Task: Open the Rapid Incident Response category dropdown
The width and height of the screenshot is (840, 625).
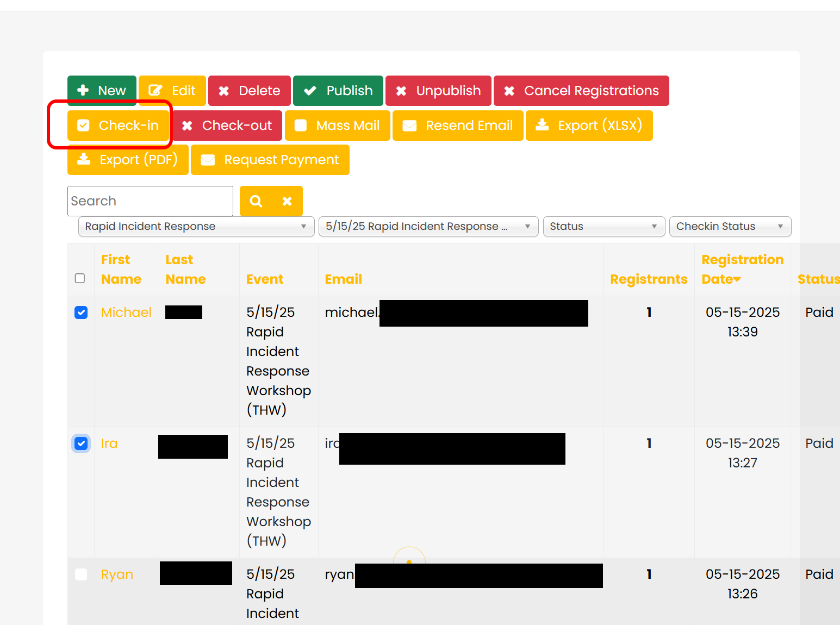Action: (x=196, y=227)
